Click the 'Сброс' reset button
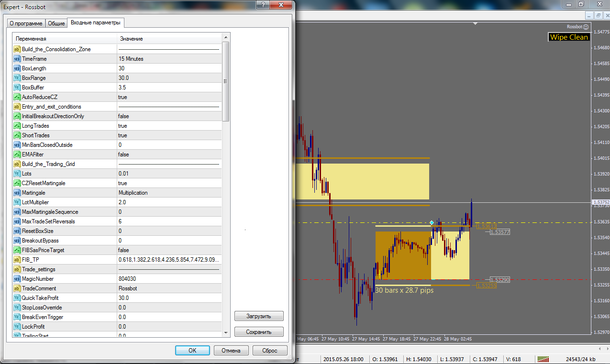Image resolution: width=610 pixels, height=364 pixels. click(270, 351)
